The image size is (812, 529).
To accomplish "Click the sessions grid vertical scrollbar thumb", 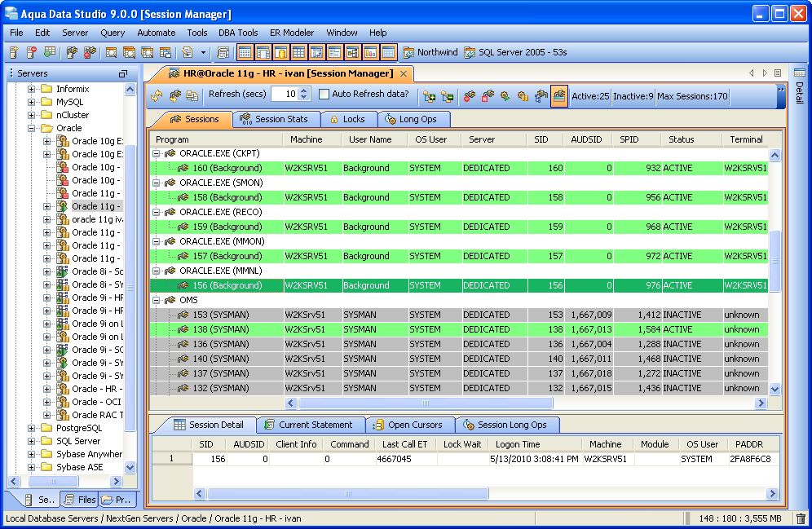I will [774, 261].
